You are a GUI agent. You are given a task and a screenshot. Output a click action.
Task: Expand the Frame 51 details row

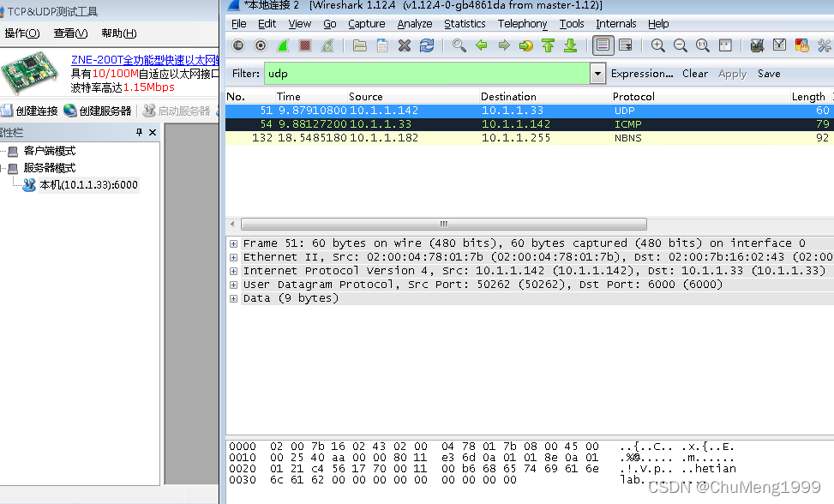click(x=233, y=243)
